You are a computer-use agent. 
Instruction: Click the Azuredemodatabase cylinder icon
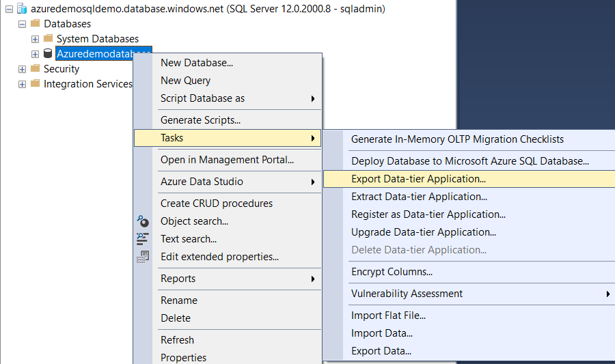pyautogui.click(x=48, y=53)
